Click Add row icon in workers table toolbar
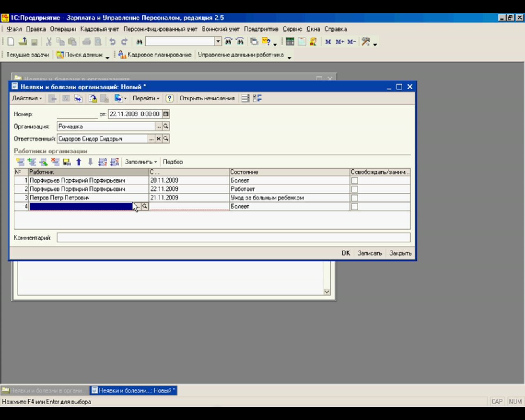Viewport: 525px width, 420px height. [x=20, y=162]
